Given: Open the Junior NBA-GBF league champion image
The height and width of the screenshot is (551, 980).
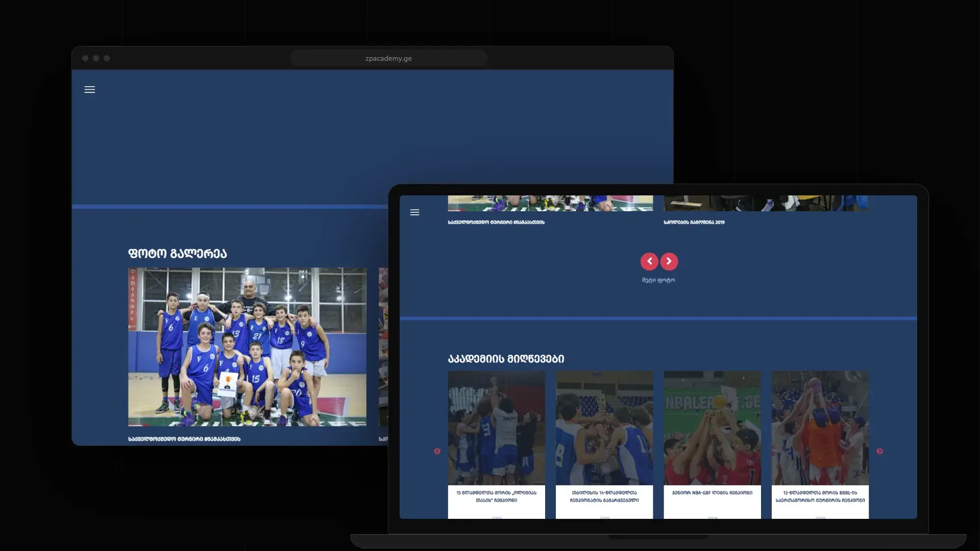Looking at the screenshot, I should (x=712, y=428).
